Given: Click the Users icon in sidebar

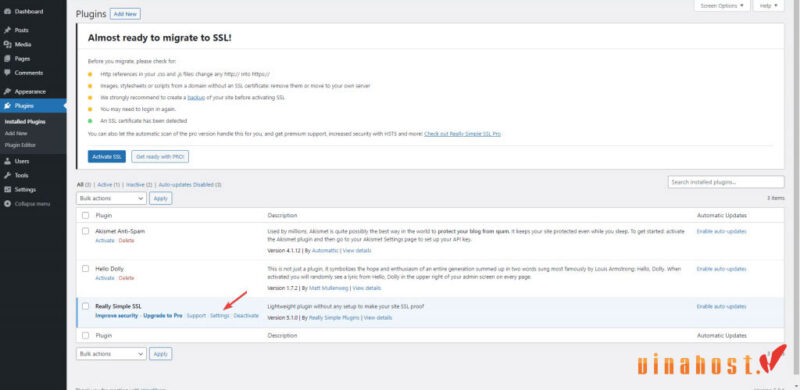Looking at the screenshot, I should (7, 161).
